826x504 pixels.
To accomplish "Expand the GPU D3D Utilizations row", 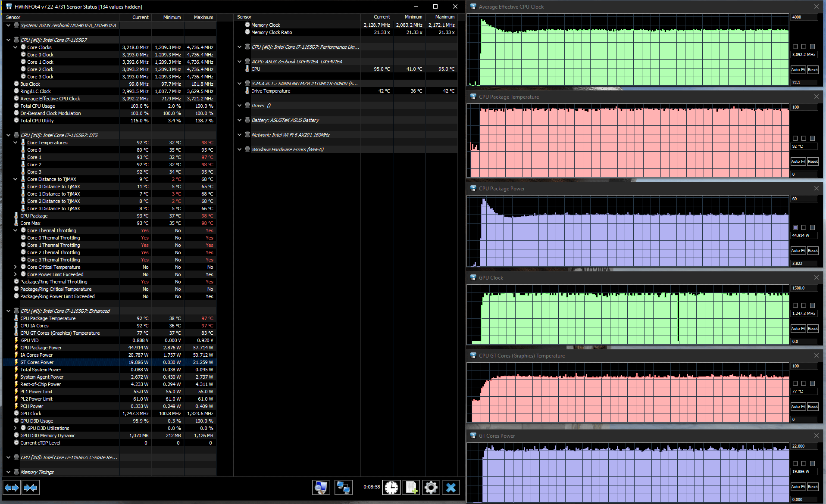I will [16, 428].
